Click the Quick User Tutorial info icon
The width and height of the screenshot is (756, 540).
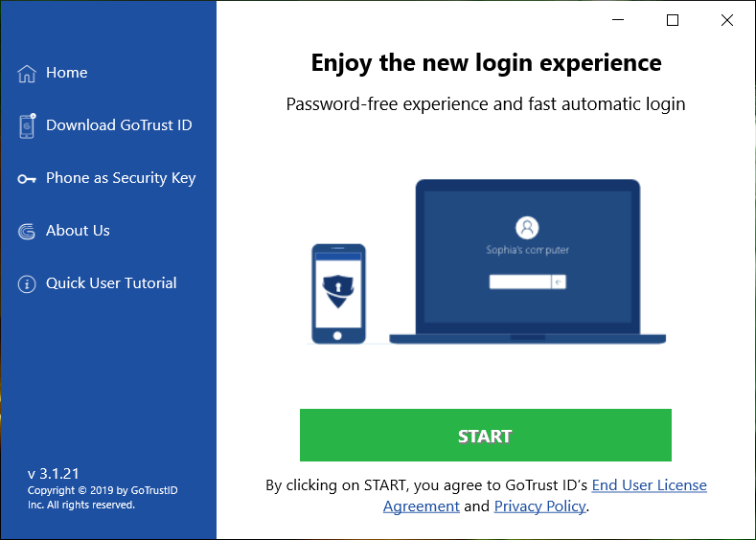pos(27,284)
